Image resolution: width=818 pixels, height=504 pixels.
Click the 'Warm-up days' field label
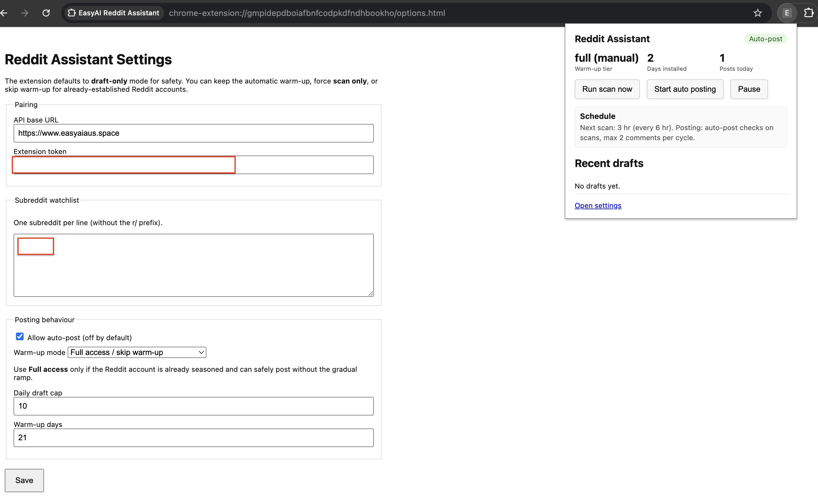[x=38, y=425]
